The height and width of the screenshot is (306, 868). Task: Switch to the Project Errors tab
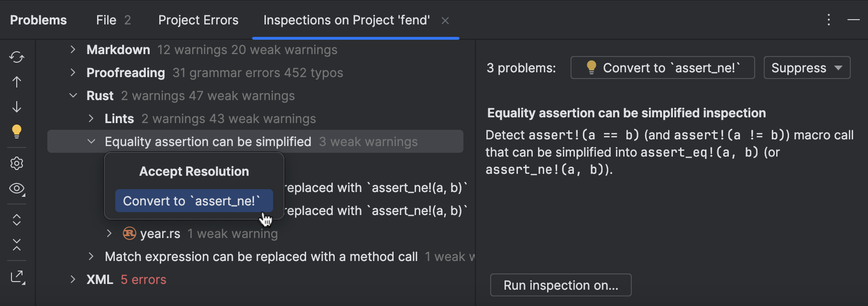(x=198, y=20)
